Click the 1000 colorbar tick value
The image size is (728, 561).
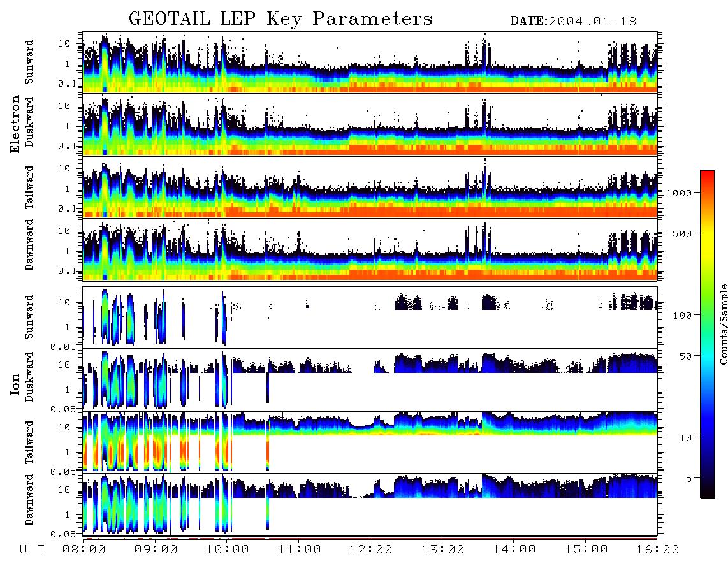click(679, 193)
